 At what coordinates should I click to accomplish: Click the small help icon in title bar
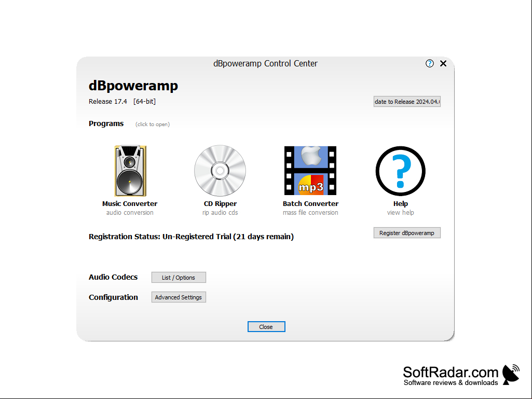coord(430,63)
